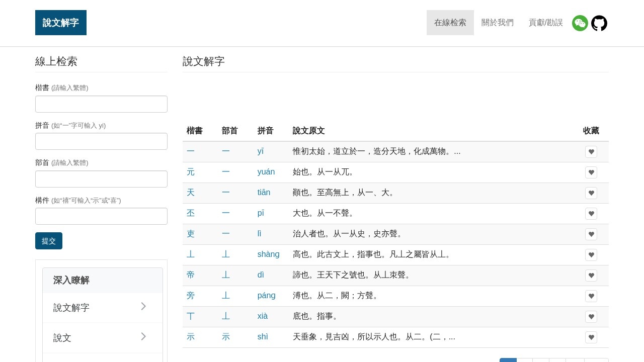Select the first page in pagination

pyautogui.click(x=508, y=360)
